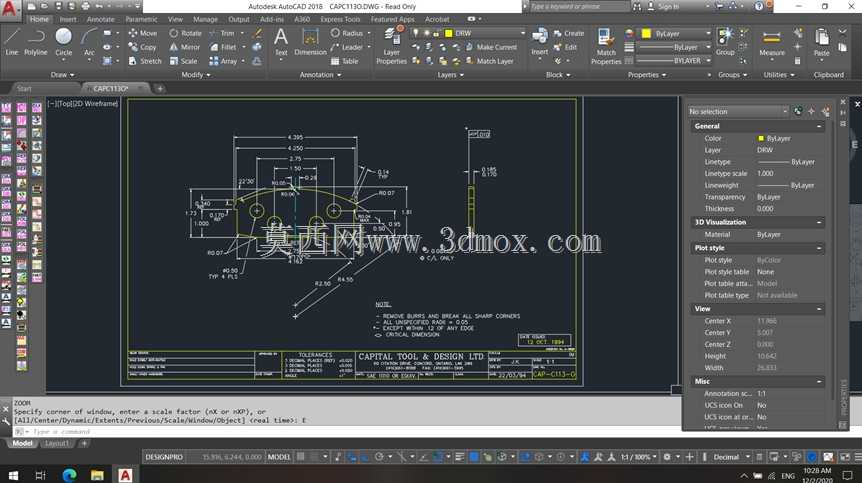Open the Measure utility
This screenshot has height=483, width=862.
tap(772, 42)
